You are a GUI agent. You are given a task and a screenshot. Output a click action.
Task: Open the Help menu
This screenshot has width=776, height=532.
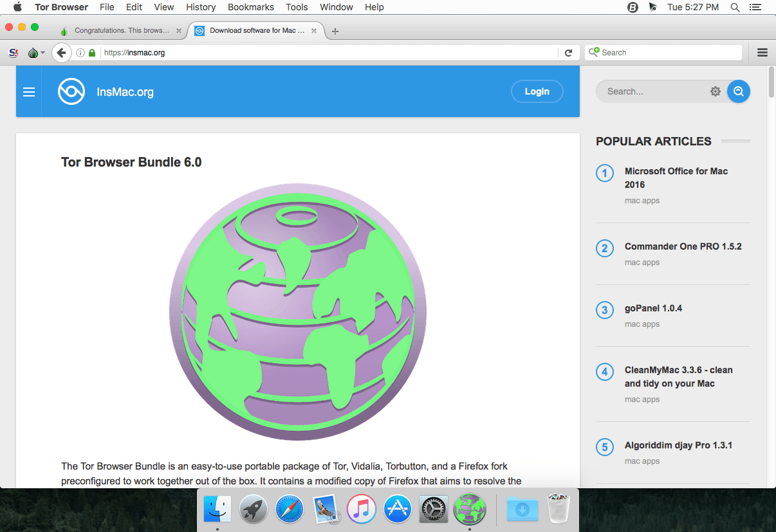tap(374, 7)
